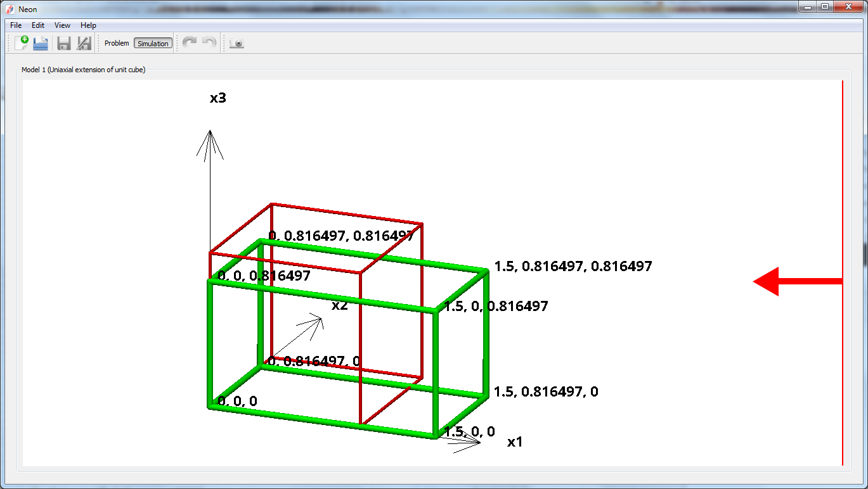868x489 pixels.
Task: Toggle the Simulation mode button
Action: coord(153,43)
